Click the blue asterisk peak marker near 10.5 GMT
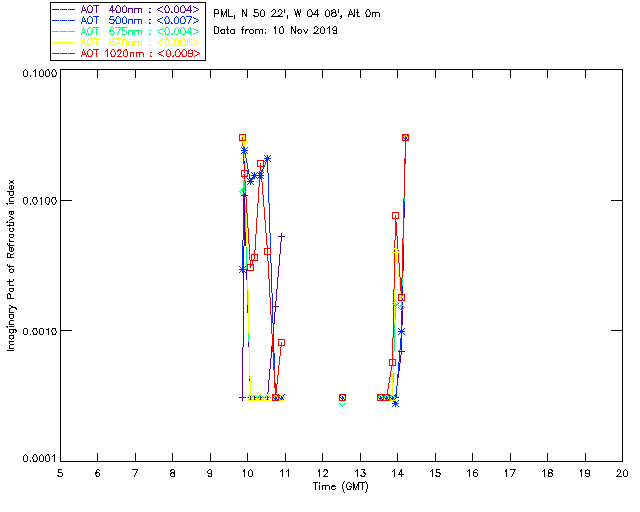The image size is (640, 512). (267, 159)
